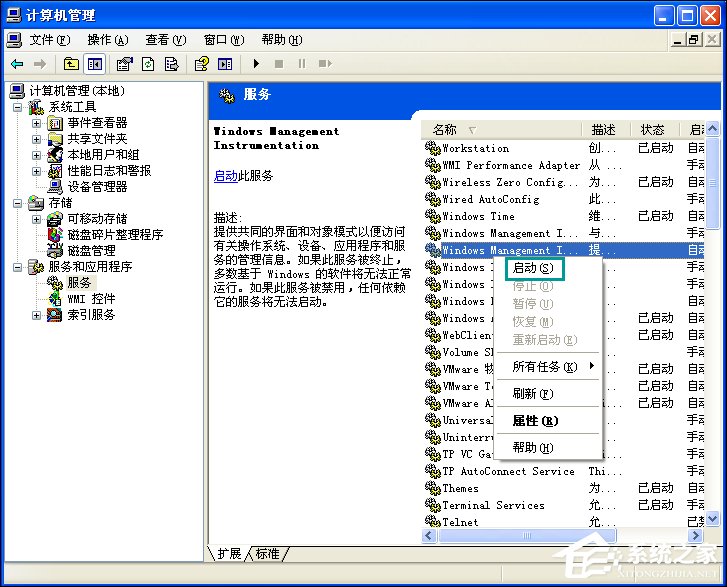Screen dimensions: 727x587
Task: Open 磁盘管理 in the tree
Action: coord(91,250)
